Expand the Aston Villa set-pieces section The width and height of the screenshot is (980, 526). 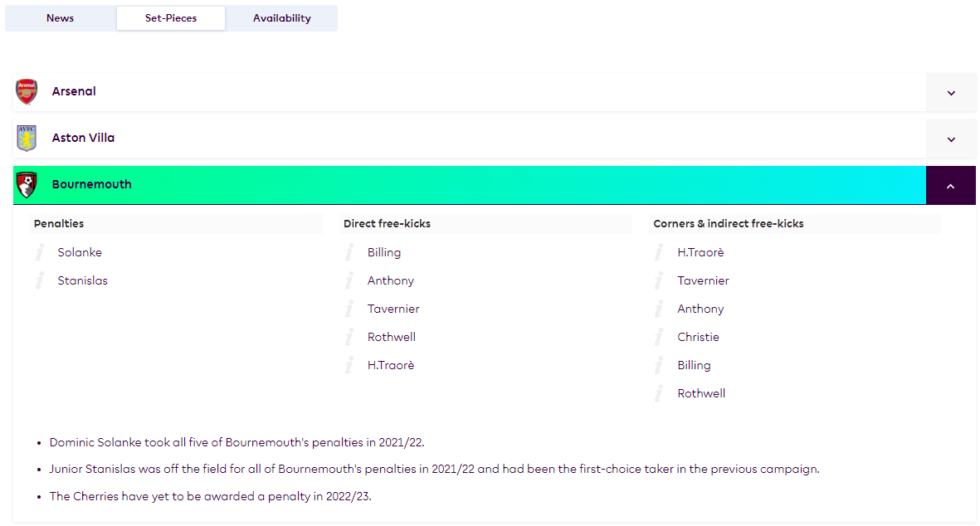(x=951, y=139)
